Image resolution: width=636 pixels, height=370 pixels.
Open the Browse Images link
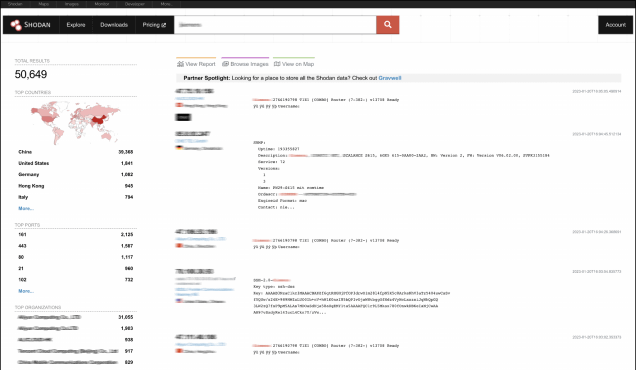click(245, 64)
